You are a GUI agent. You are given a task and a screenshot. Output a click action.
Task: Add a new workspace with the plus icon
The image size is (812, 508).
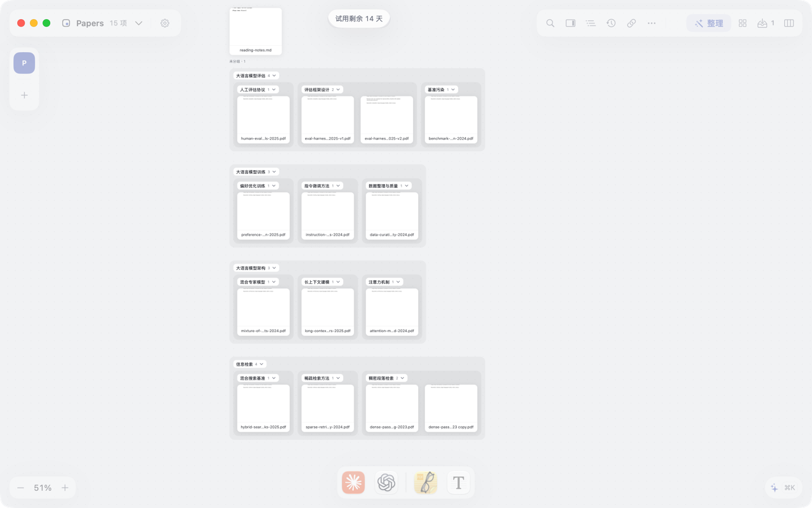pyautogui.click(x=24, y=95)
